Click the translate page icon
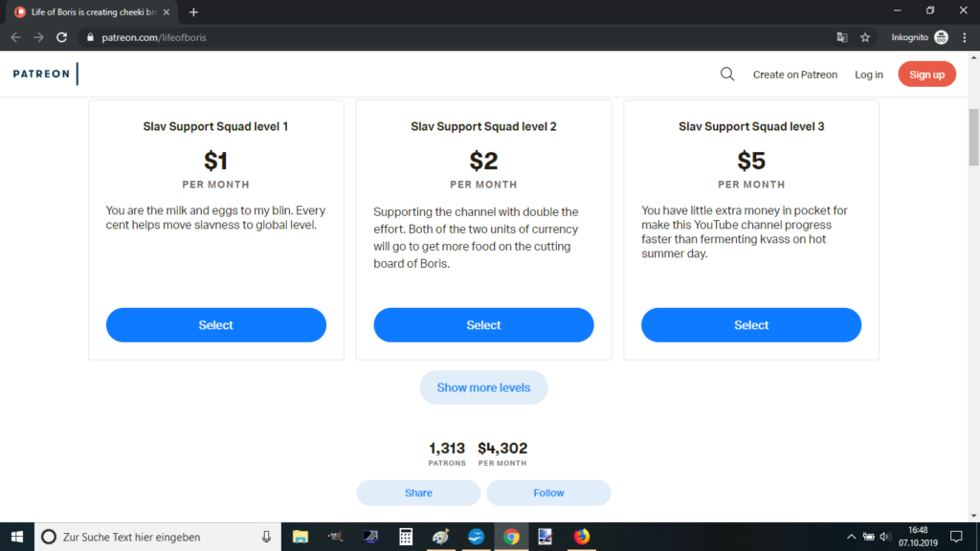The image size is (980, 551). (842, 37)
